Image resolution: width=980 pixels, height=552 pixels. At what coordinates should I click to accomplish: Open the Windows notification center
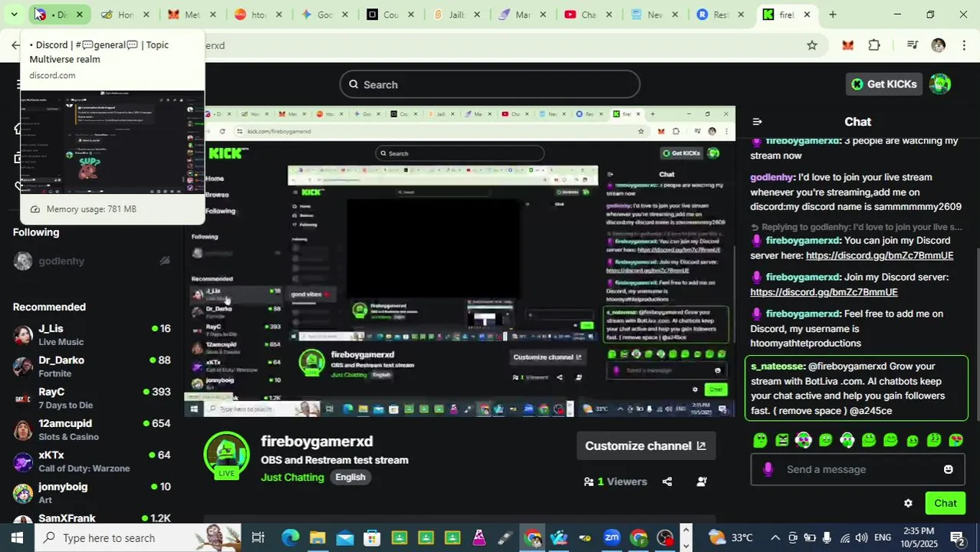point(957,537)
